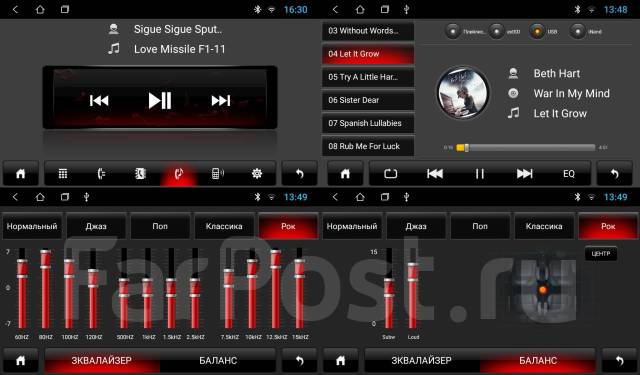
Task: Choose Нормальный preset in equalizer screen
Action: coord(32,226)
